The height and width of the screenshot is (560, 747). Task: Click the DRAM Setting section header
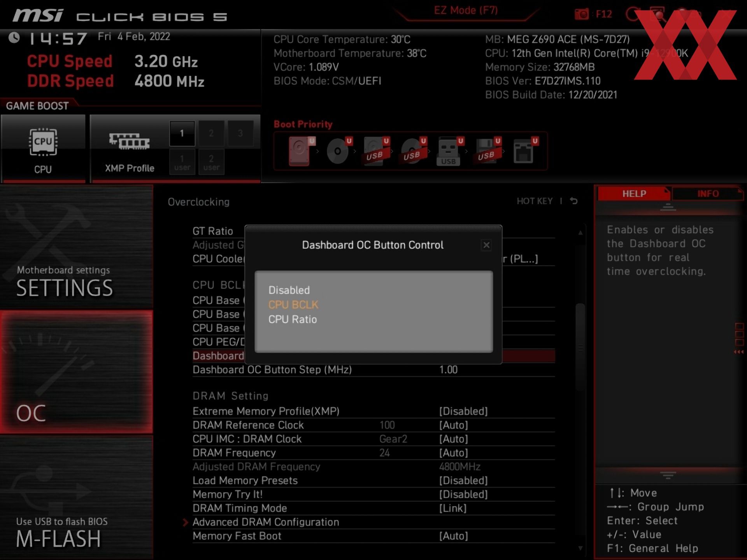click(x=230, y=396)
